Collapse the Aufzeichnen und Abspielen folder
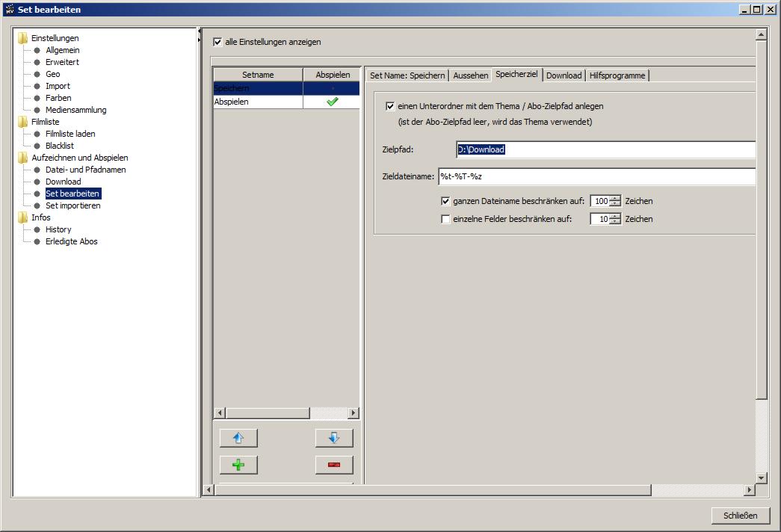The height and width of the screenshot is (532, 781). click(x=23, y=158)
